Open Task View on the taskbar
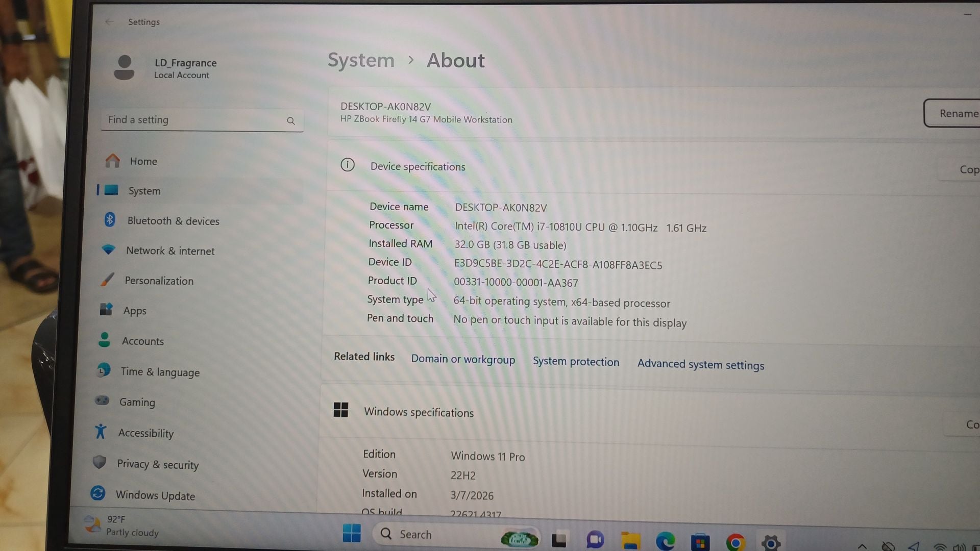Viewport: 980px width, 551px height. click(559, 540)
